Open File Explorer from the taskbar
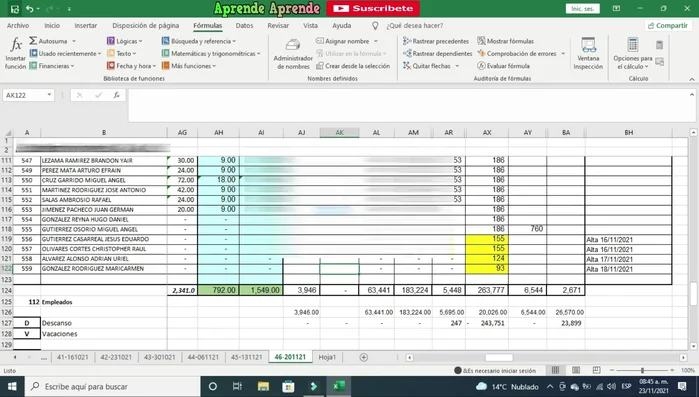 pos(263,386)
